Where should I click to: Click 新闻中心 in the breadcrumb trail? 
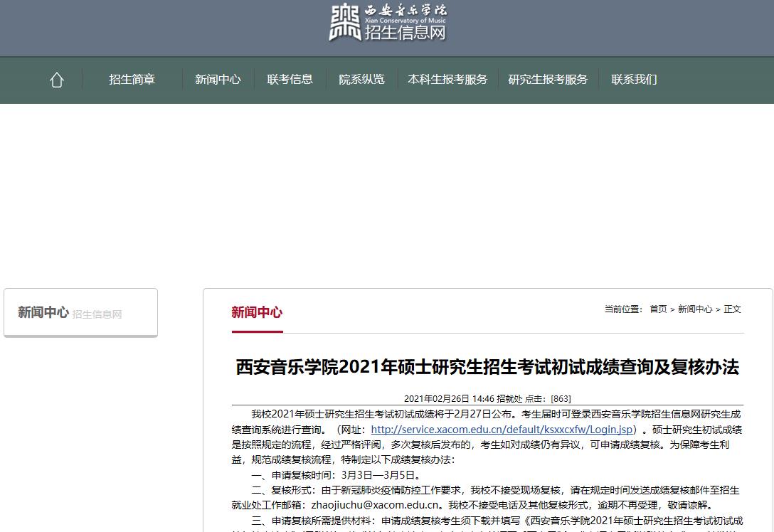(x=694, y=309)
